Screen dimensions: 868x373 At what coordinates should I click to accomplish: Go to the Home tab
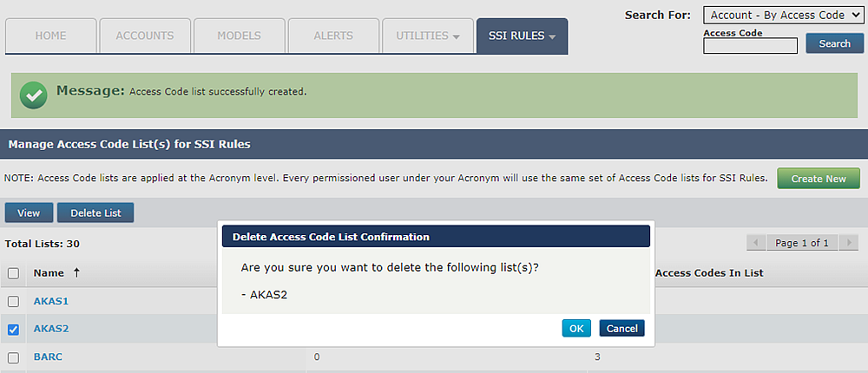pos(50,36)
